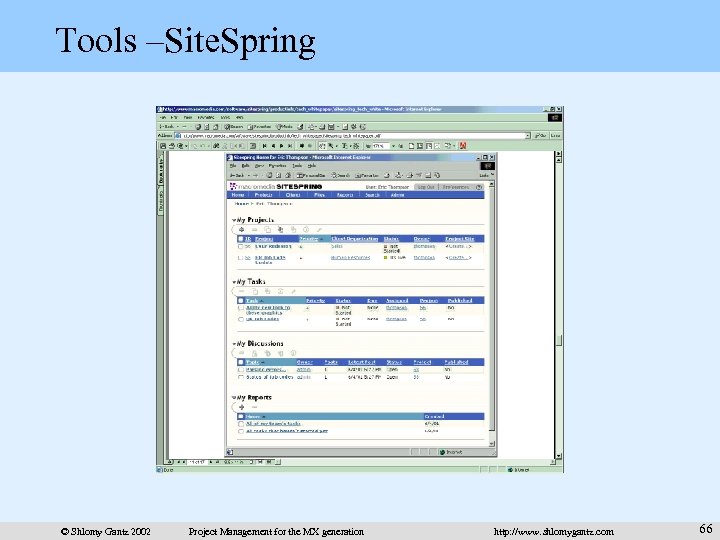Sort tasks by Priority column header
The height and width of the screenshot is (540, 720).
coord(315,301)
